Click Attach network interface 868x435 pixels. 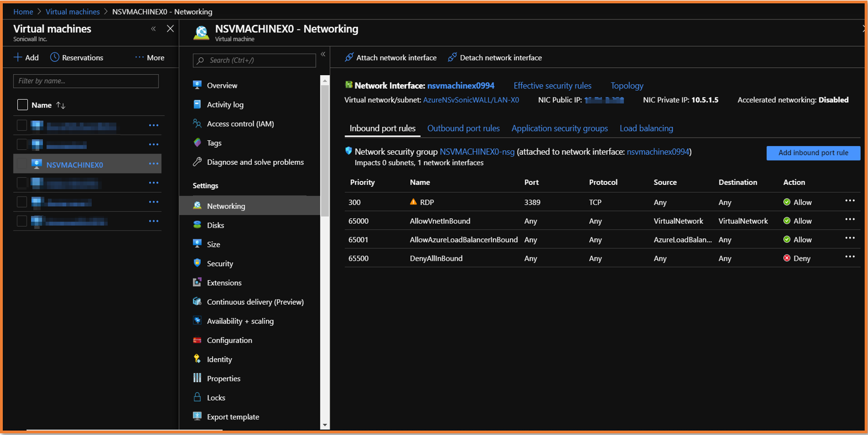391,57
